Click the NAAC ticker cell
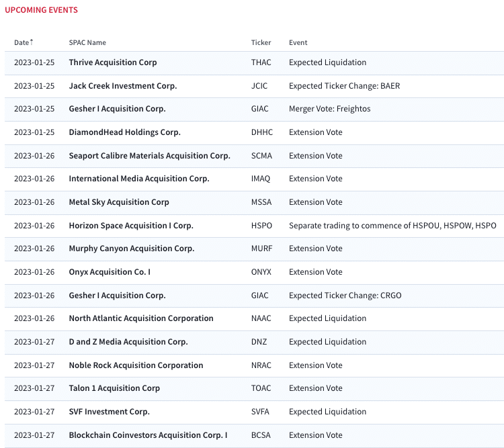The image size is (504, 448). [261, 318]
